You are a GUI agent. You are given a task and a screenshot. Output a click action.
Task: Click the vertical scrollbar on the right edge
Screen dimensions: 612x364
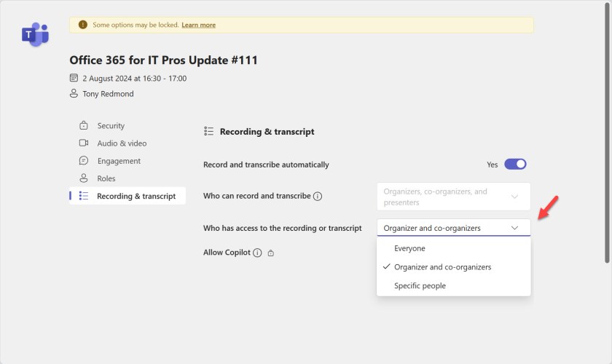[x=607, y=132]
